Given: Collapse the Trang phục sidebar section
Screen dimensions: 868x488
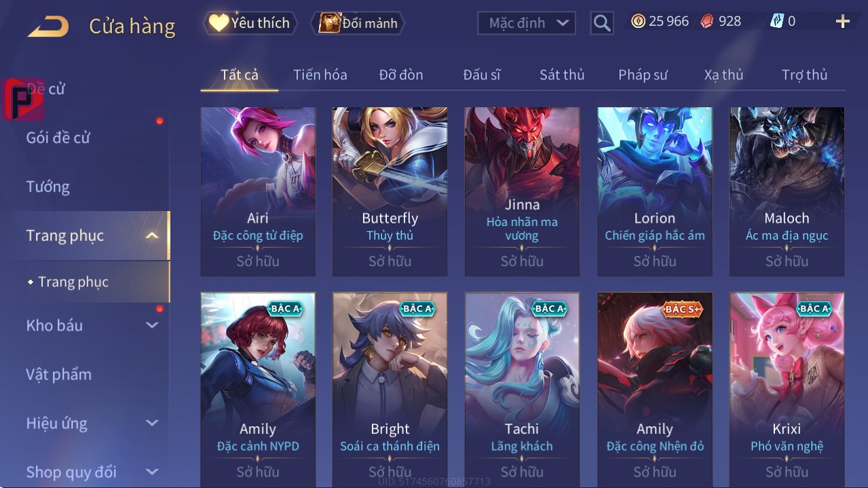Looking at the screenshot, I should pyautogui.click(x=152, y=236).
